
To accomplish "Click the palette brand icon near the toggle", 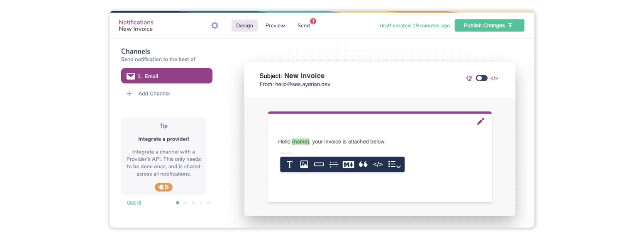I will coord(469,78).
